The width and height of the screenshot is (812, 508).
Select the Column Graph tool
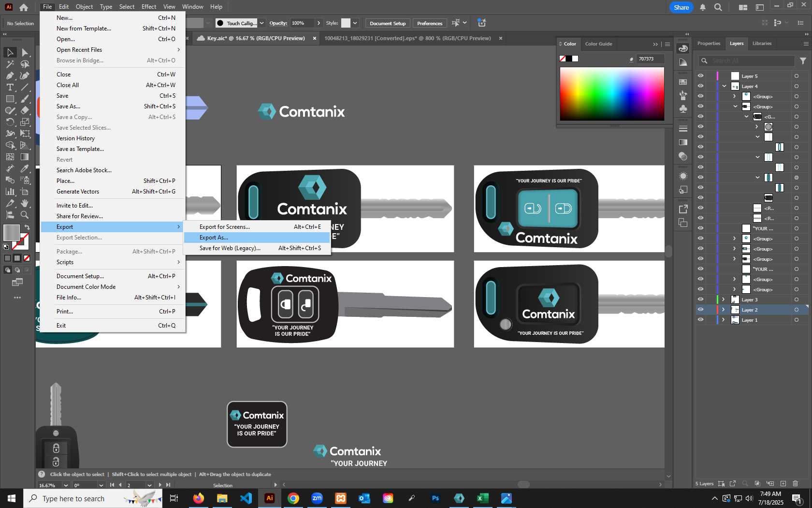10,192
